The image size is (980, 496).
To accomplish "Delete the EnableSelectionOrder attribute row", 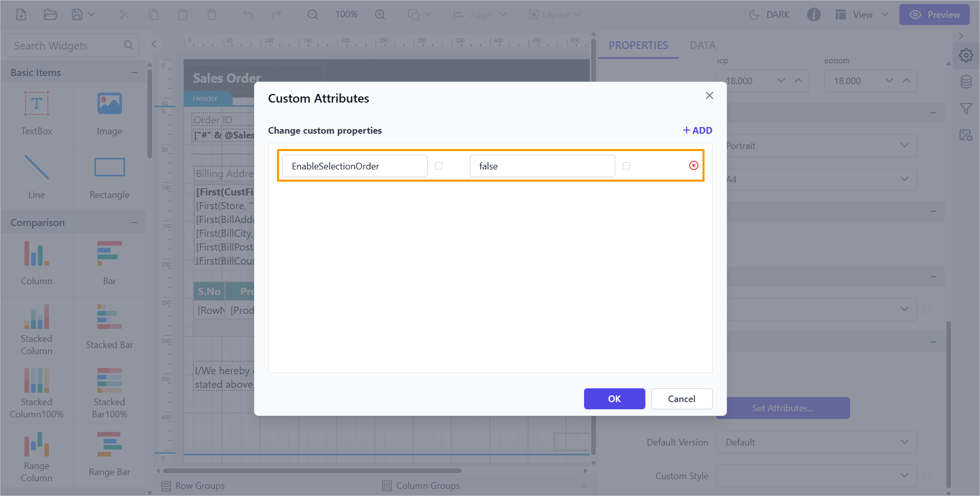I will 693,165.
